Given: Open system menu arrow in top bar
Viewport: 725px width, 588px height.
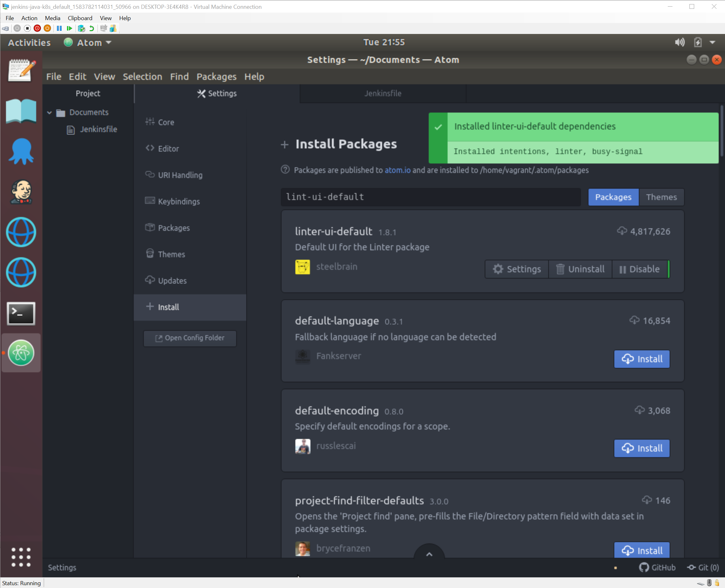Looking at the screenshot, I should coord(712,42).
